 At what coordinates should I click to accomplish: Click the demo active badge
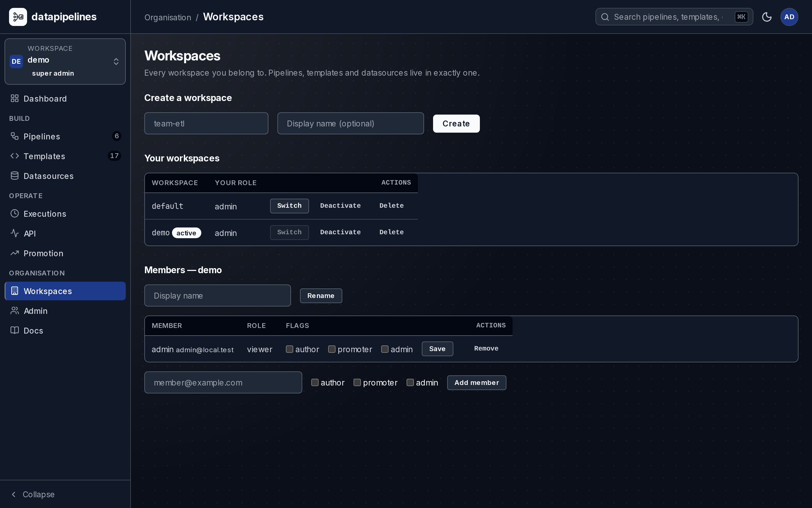[x=186, y=233]
